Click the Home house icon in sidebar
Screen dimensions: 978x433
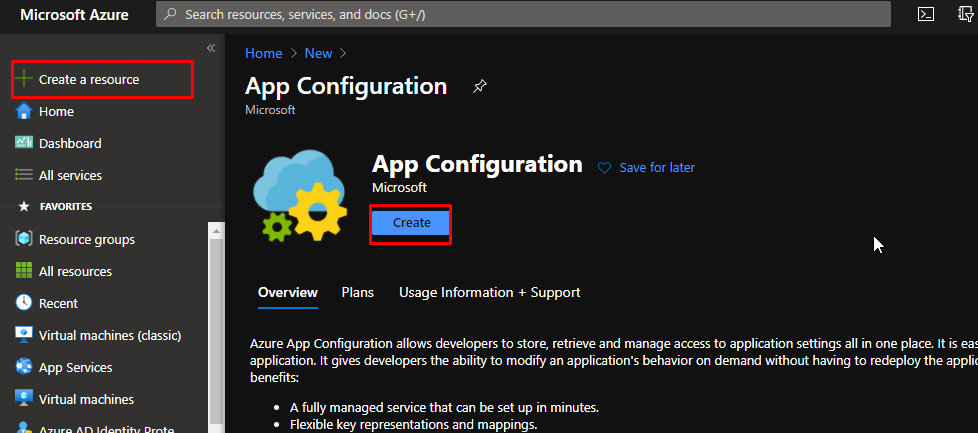click(x=24, y=111)
